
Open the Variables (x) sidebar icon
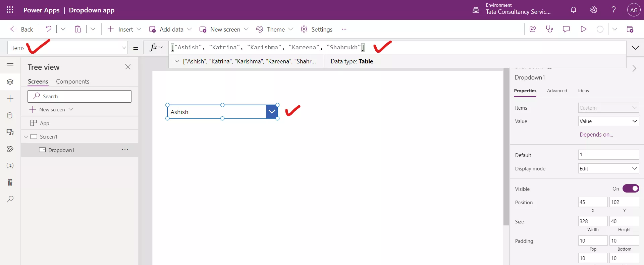(10, 165)
